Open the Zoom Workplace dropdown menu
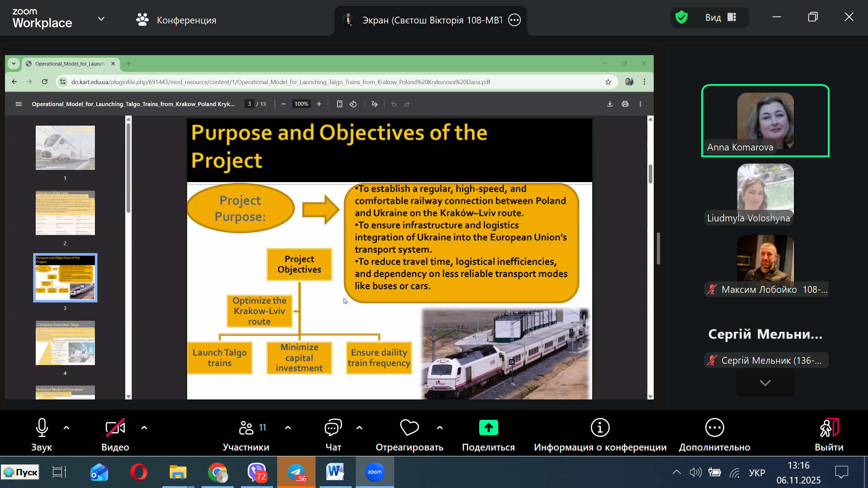Screen dimensions: 868x488 point(101,19)
